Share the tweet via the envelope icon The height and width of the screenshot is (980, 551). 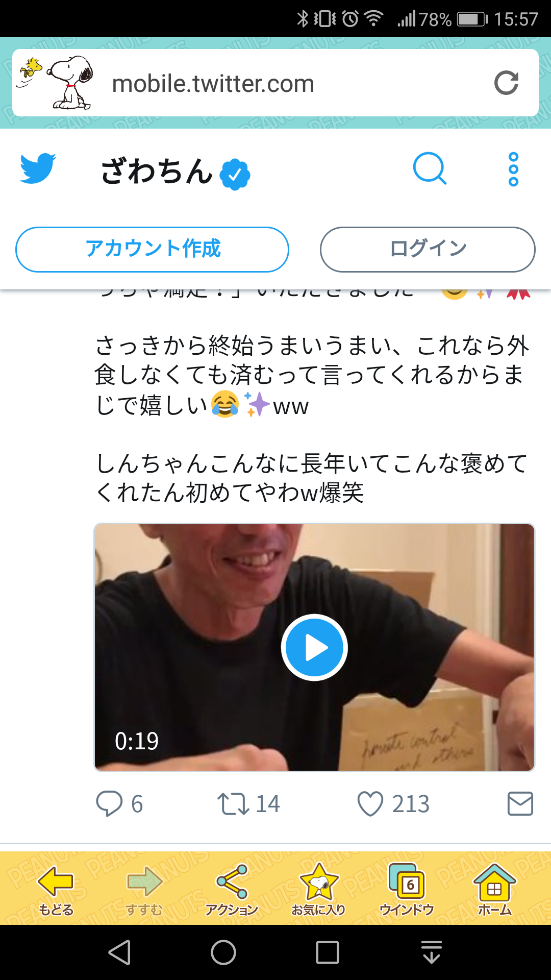520,803
